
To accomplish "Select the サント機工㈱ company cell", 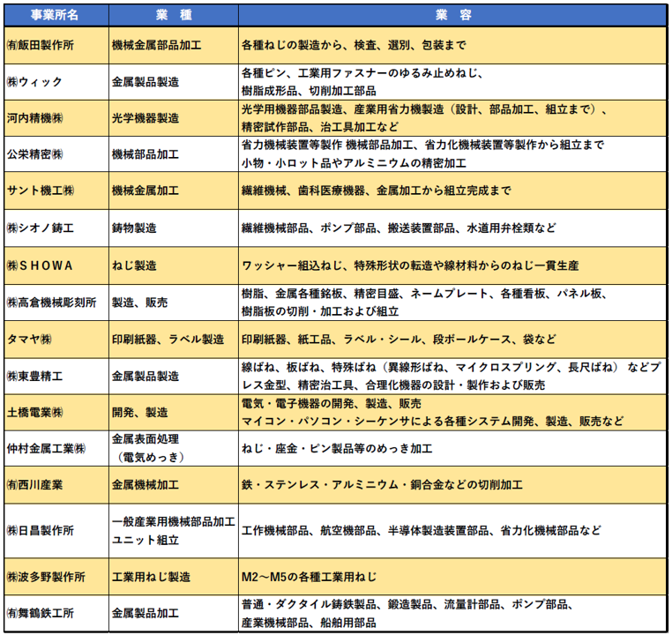I will [x=56, y=190].
